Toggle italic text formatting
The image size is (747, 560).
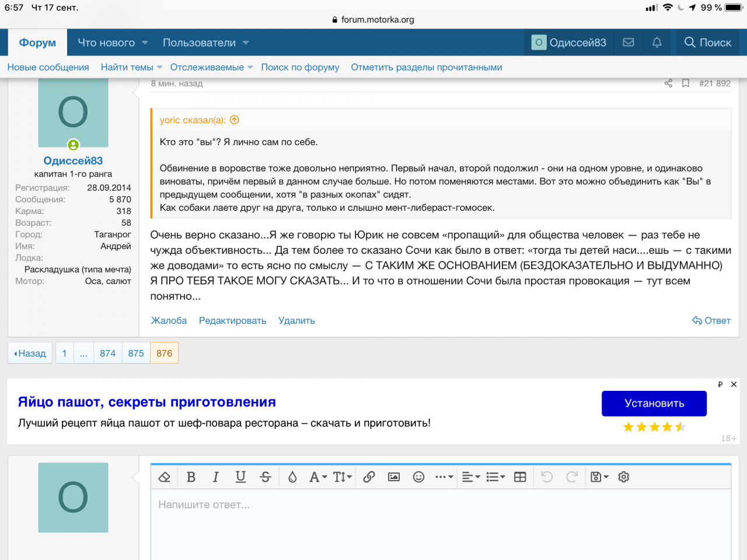(x=215, y=477)
